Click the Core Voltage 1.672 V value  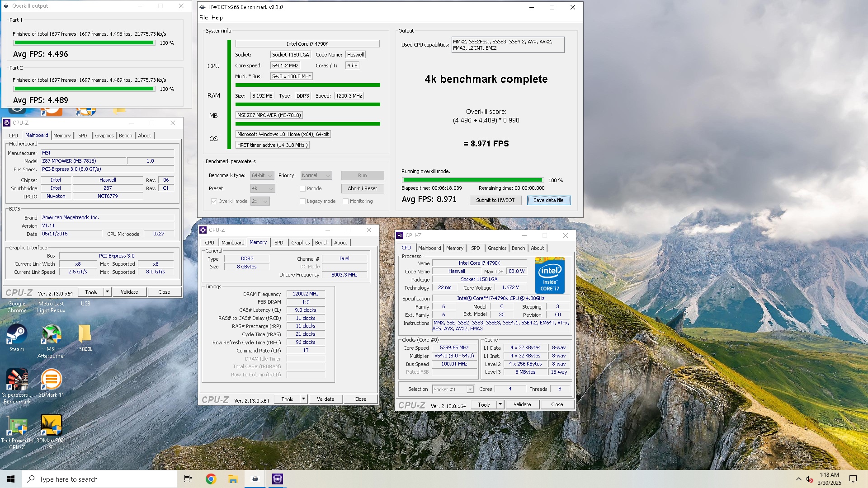pyautogui.click(x=510, y=288)
